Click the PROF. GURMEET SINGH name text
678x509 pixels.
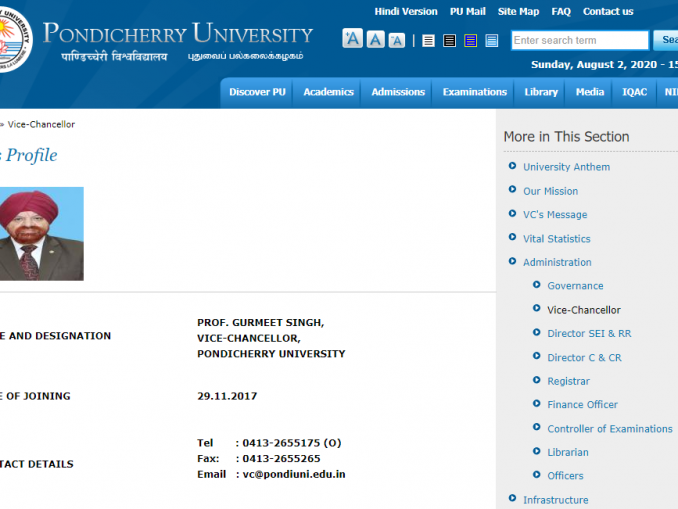[260, 323]
